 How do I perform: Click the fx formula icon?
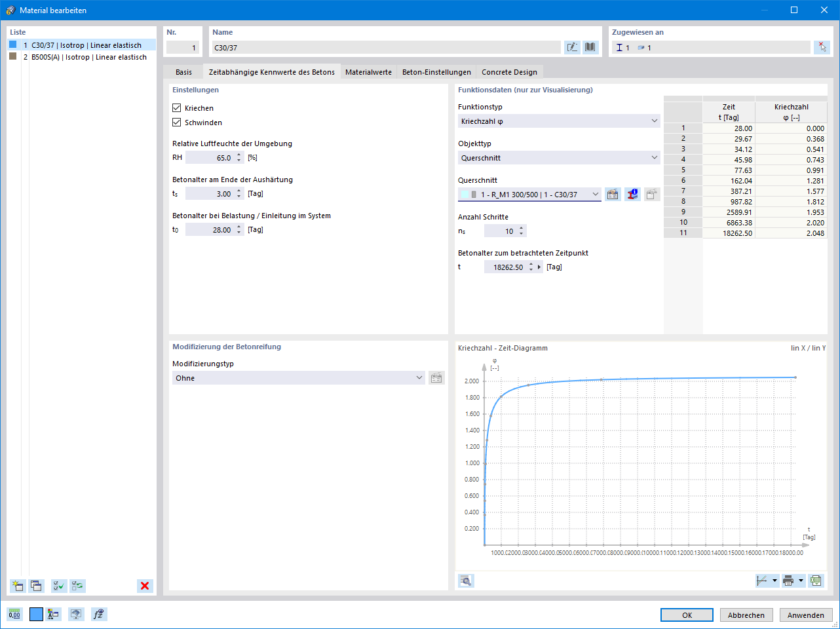tap(98, 614)
